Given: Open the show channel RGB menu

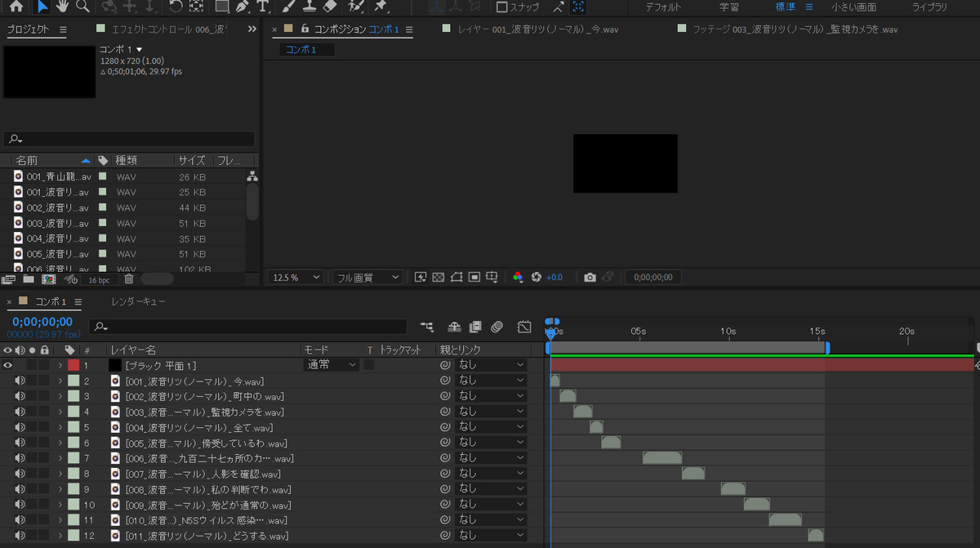Looking at the screenshot, I should (518, 278).
